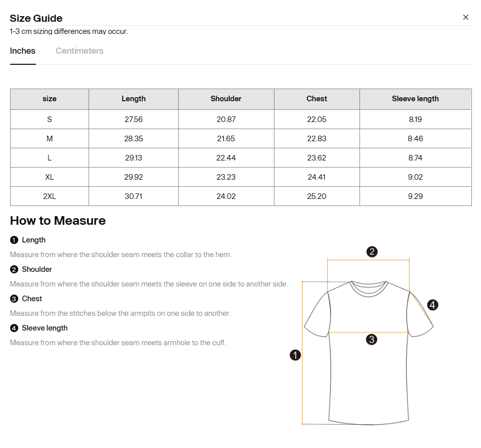The height and width of the screenshot is (448, 481).
Task: Click the number 4 bullet beside Sleeve length
Action: (14, 328)
